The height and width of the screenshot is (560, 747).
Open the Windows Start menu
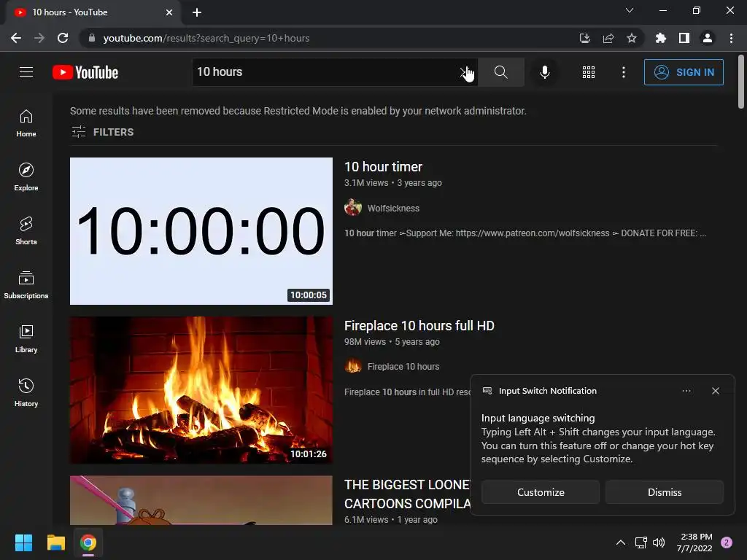pos(23,542)
